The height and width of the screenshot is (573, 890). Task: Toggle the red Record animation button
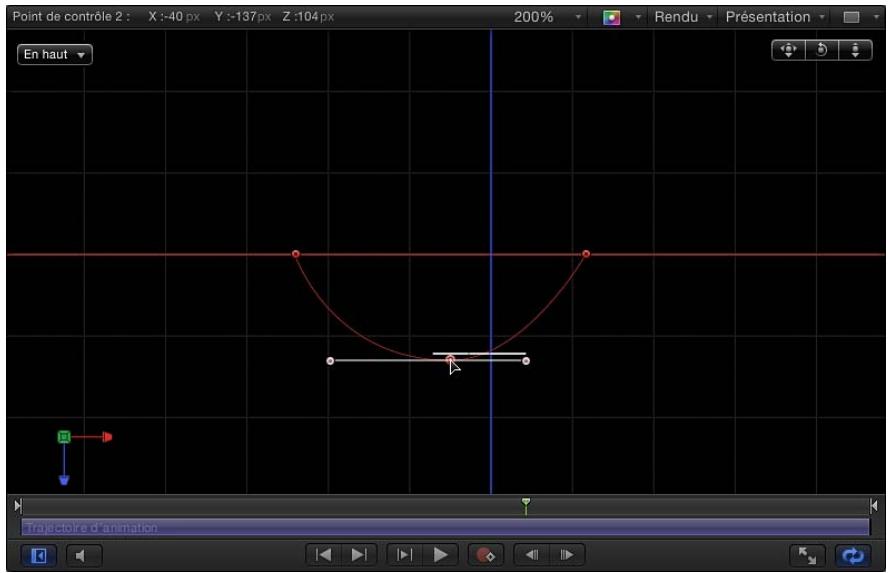(485, 555)
